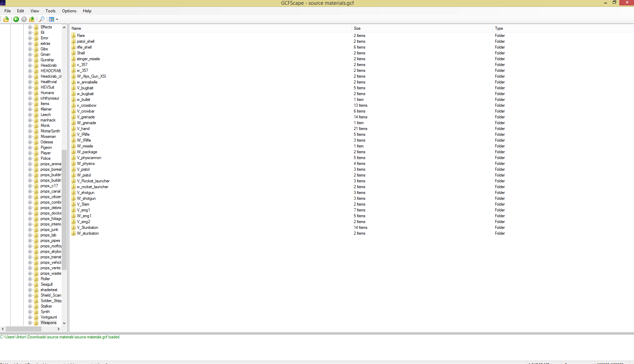Click the V_smg1 folder icon
634x364 pixels.
point(74,210)
